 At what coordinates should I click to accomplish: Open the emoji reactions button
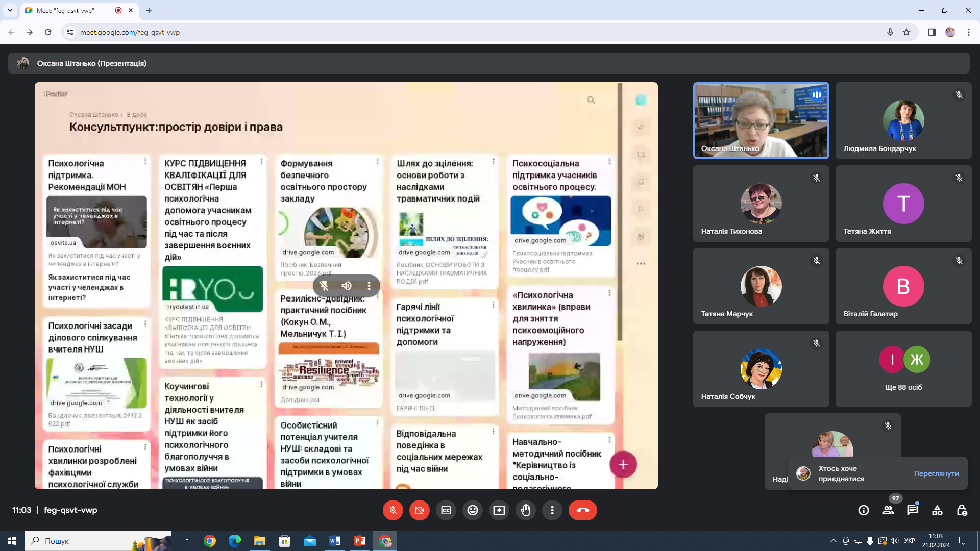point(473,510)
